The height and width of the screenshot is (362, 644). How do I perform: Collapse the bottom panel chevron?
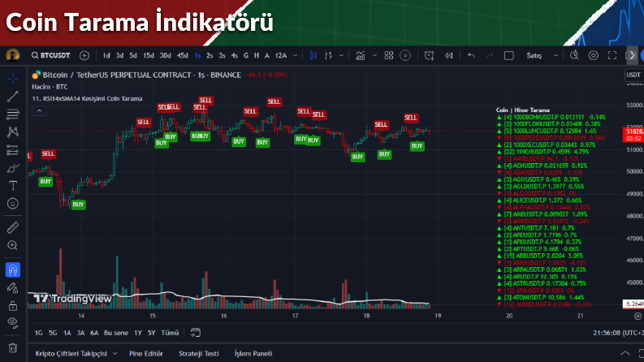point(625,353)
